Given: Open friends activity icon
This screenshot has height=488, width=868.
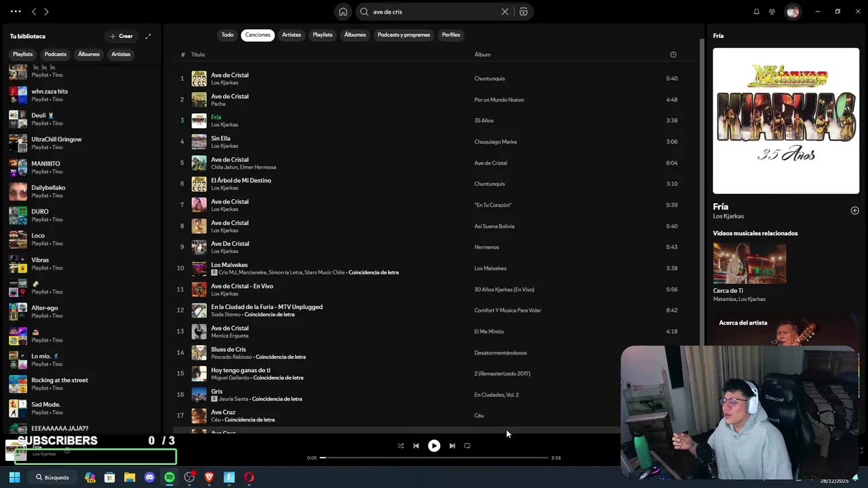Looking at the screenshot, I should 772,12.
